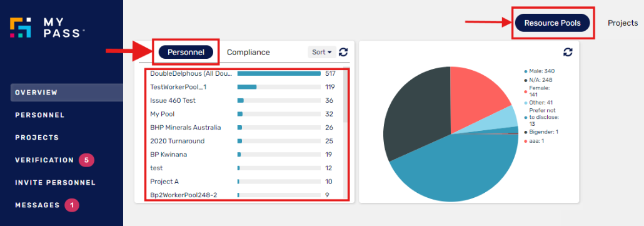This screenshot has width=644, height=226.
Task: Click the TestWorkerPool_1 progress bar
Action: [x=279, y=87]
